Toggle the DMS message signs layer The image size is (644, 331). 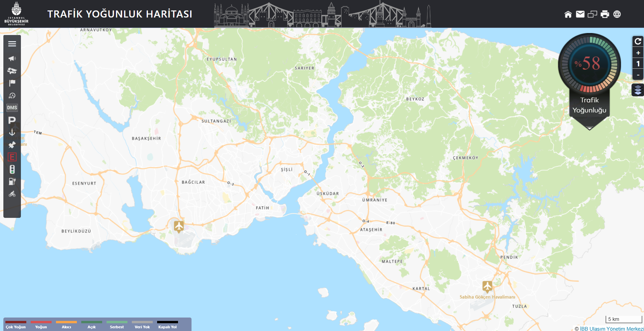(x=12, y=108)
